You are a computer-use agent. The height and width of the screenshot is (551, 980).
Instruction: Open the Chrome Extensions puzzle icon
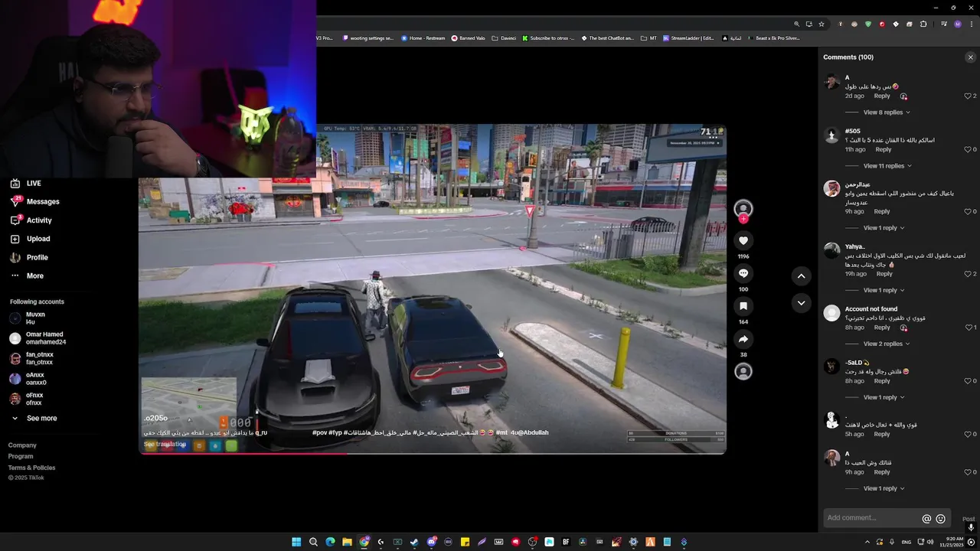click(x=923, y=24)
